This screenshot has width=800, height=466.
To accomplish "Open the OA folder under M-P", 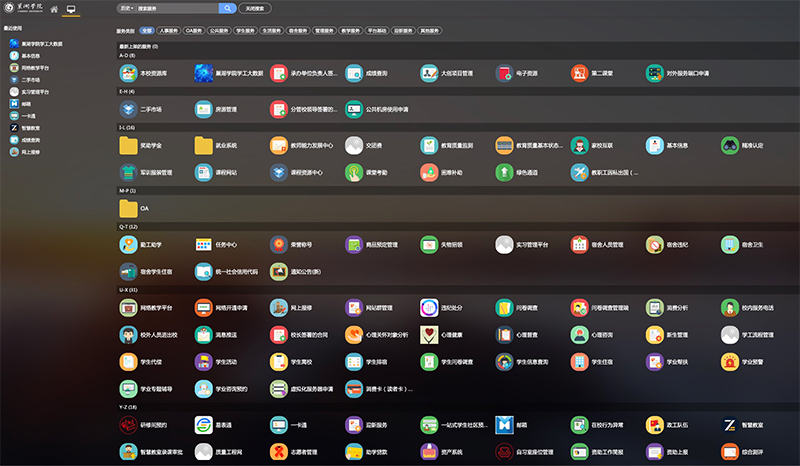I will click(128, 208).
